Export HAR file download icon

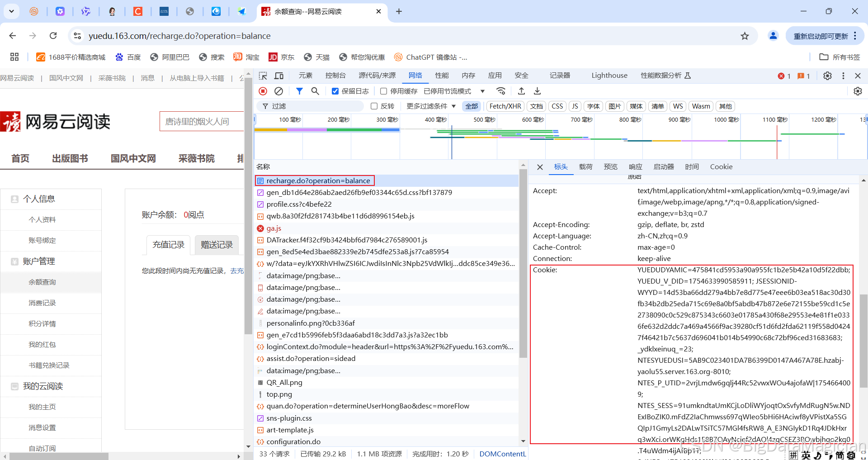537,91
